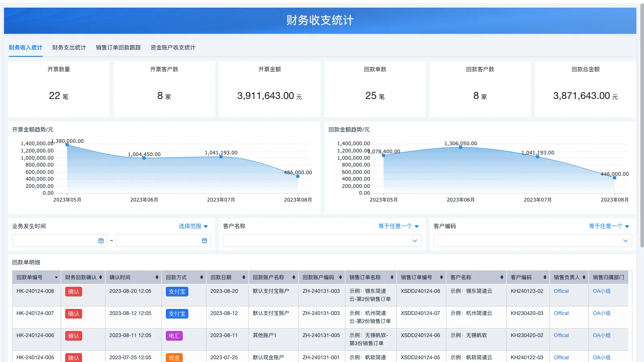
Task: Switch to the 财务支出统计 tab
Action: point(69,47)
